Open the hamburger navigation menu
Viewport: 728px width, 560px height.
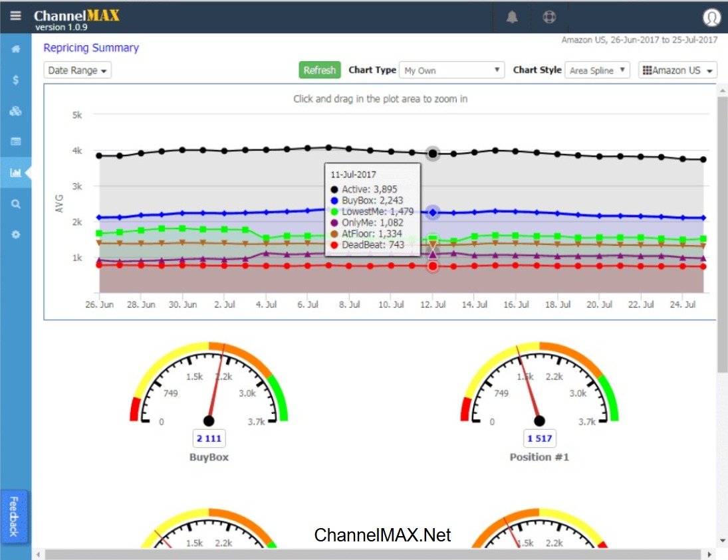coord(16,17)
